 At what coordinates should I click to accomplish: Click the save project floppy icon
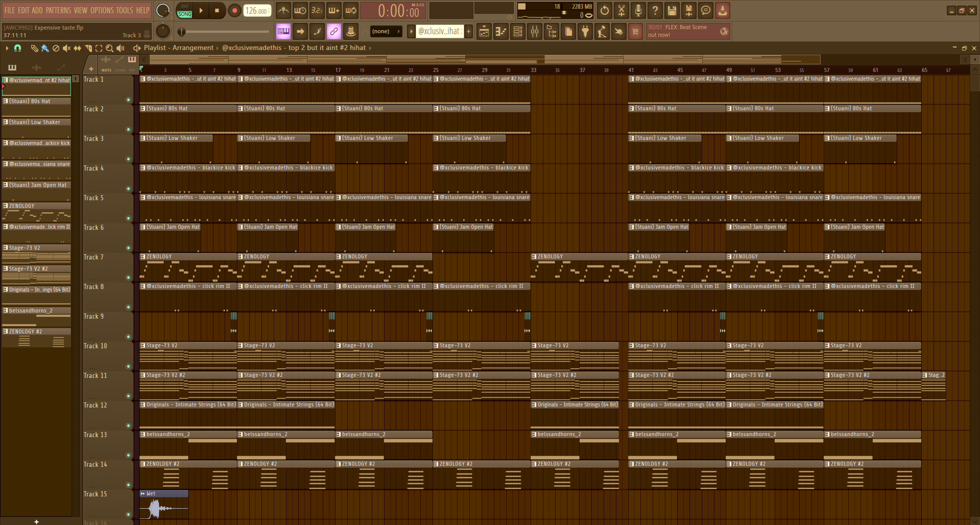tap(672, 10)
